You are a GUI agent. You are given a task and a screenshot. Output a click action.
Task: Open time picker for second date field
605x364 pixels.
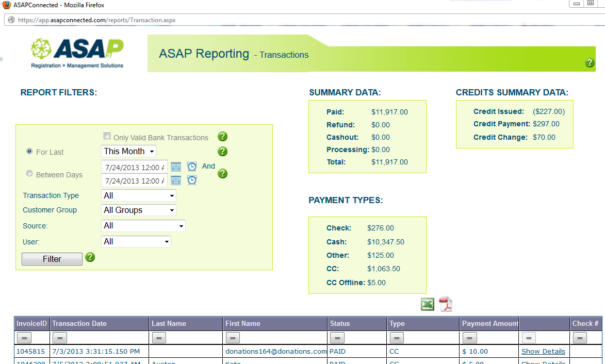(x=192, y=180)
